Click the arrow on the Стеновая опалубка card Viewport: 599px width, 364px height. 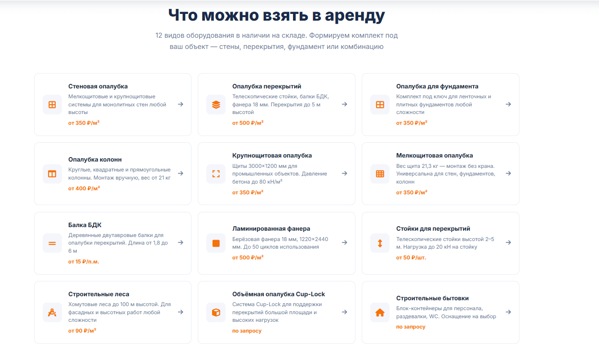181,104
